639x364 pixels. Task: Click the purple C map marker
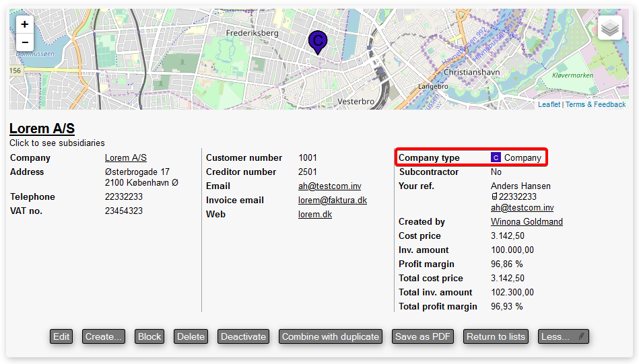click(318, 42)
